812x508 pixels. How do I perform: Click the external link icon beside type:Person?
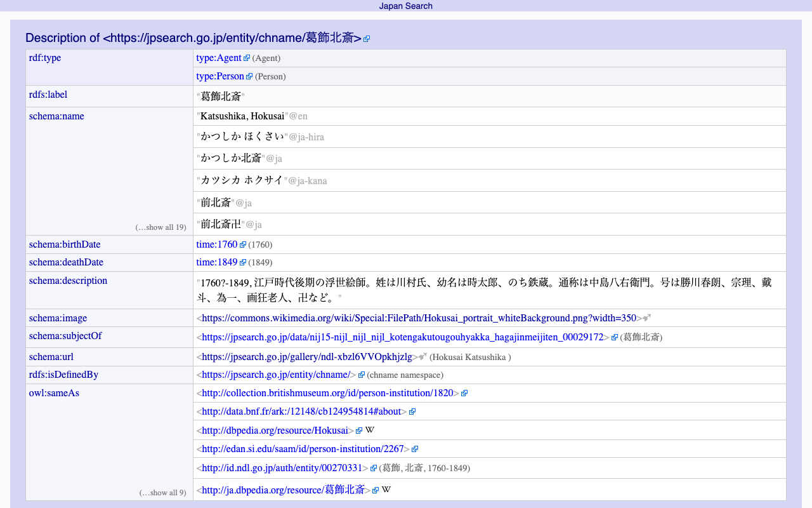249,76
